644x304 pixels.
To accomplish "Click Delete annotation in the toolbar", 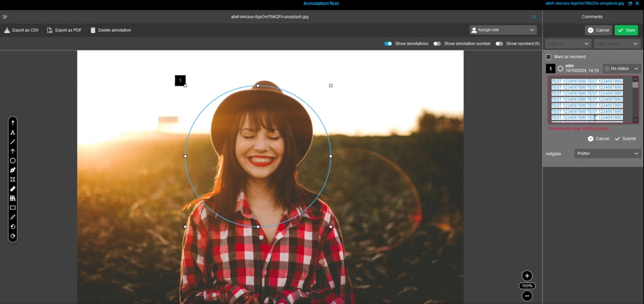I will (111, 30).
